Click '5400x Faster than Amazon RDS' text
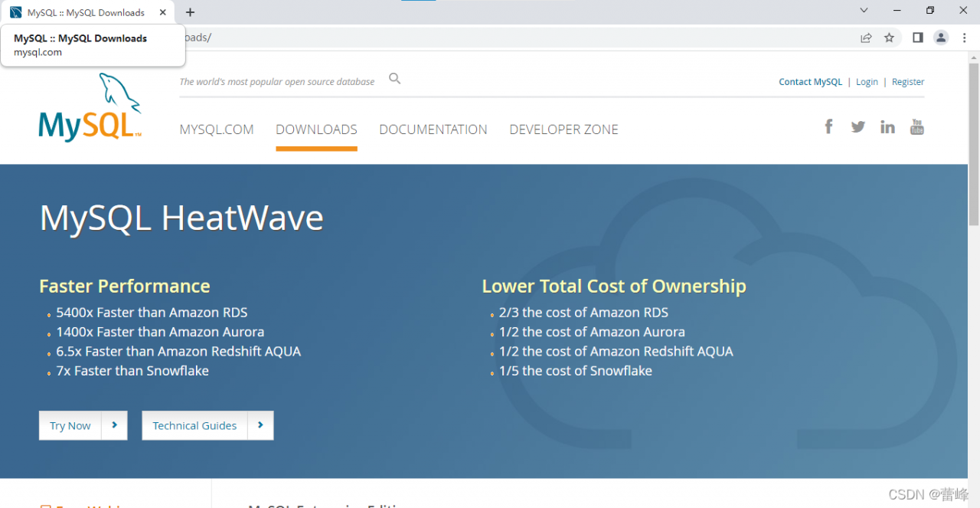This screenshot has width=980, height=508. pyautogui.click(x=152, y=313)
